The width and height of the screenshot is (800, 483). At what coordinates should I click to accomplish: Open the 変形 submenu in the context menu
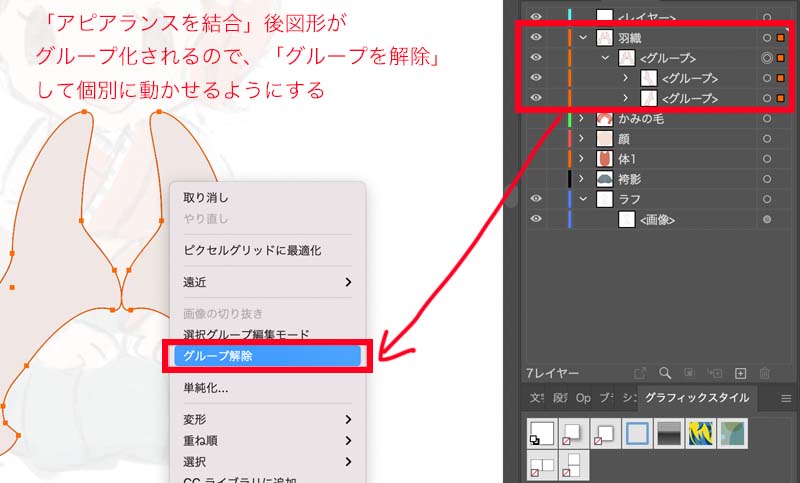pyautogui.click(x=267, y=420)
